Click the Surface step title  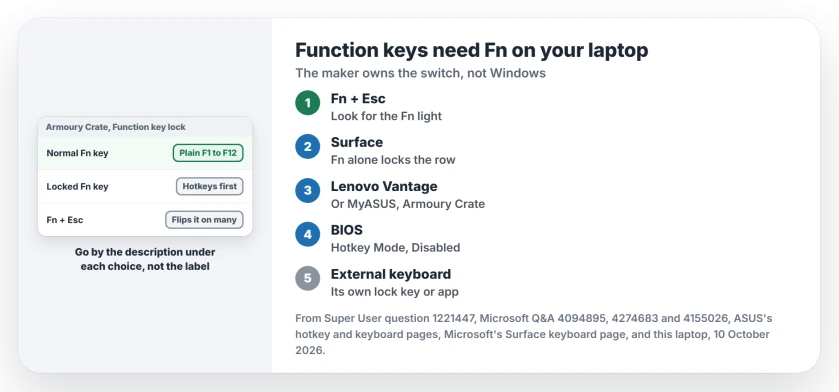pos(357,142)
